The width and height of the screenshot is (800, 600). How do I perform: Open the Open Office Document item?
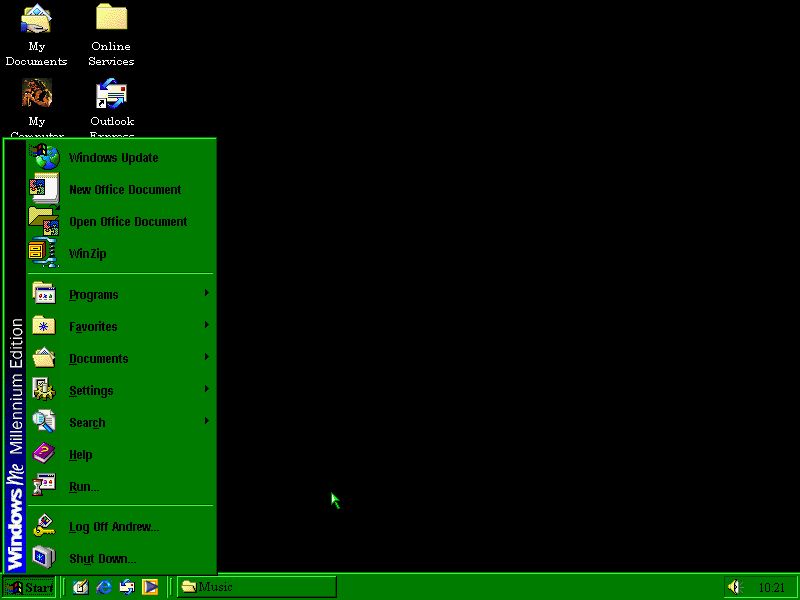click(x=127, y=222)
